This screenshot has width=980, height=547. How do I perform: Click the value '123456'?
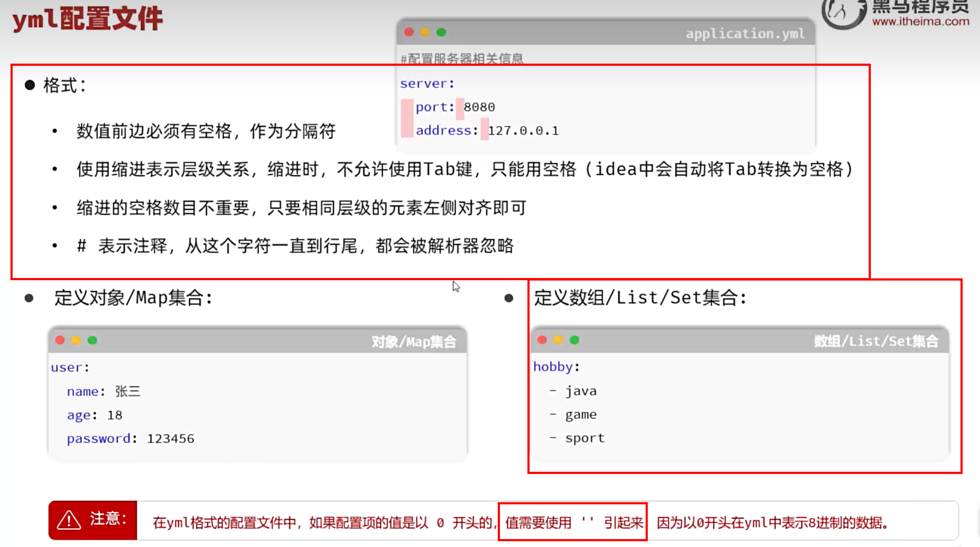[171, 439]
